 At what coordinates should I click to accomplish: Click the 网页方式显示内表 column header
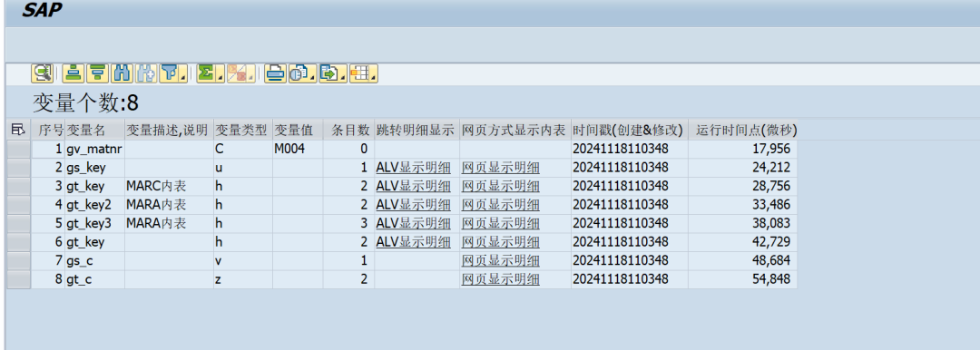pos(515,130)
